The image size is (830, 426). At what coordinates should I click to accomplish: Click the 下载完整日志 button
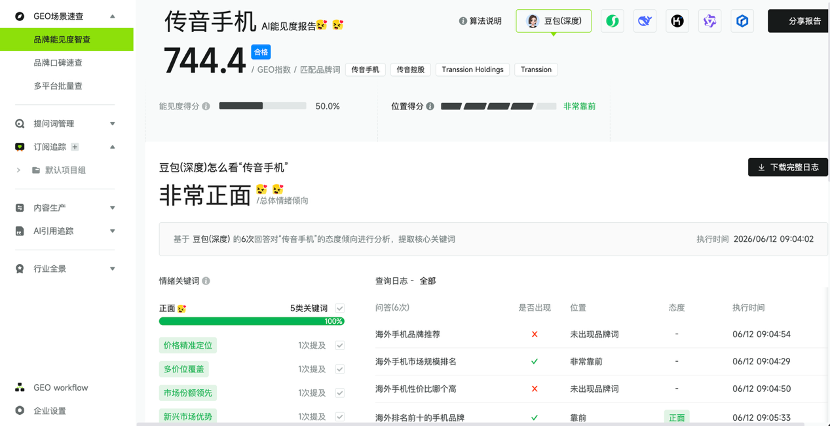[788, 167]
